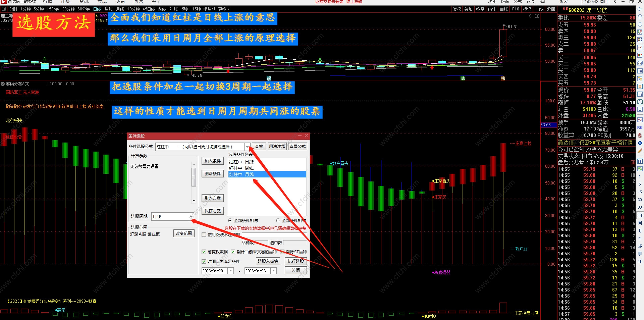The height and width of the screenshot is (320, 644).
Task: Switch to 60分钟 period tab
Action: pos(84,9)
